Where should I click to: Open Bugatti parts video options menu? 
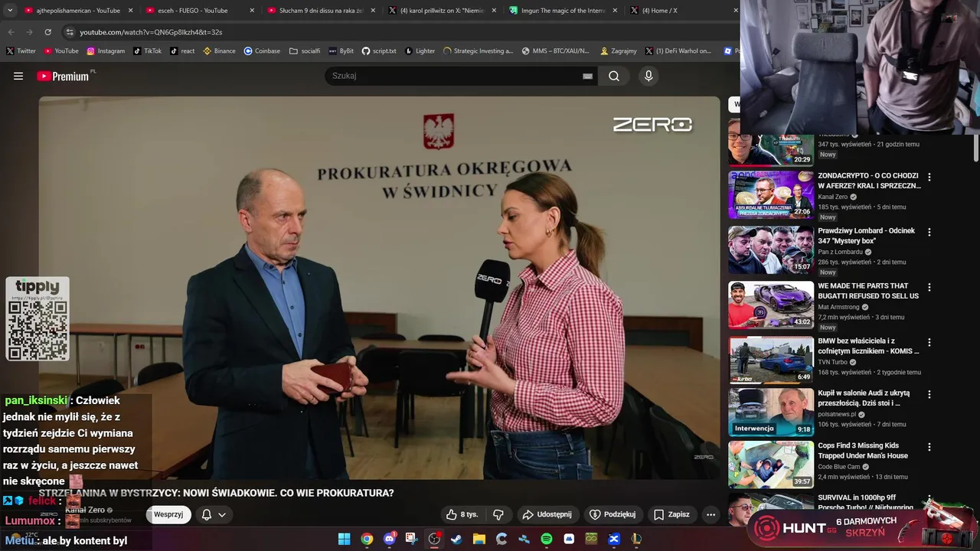[929, 287]
